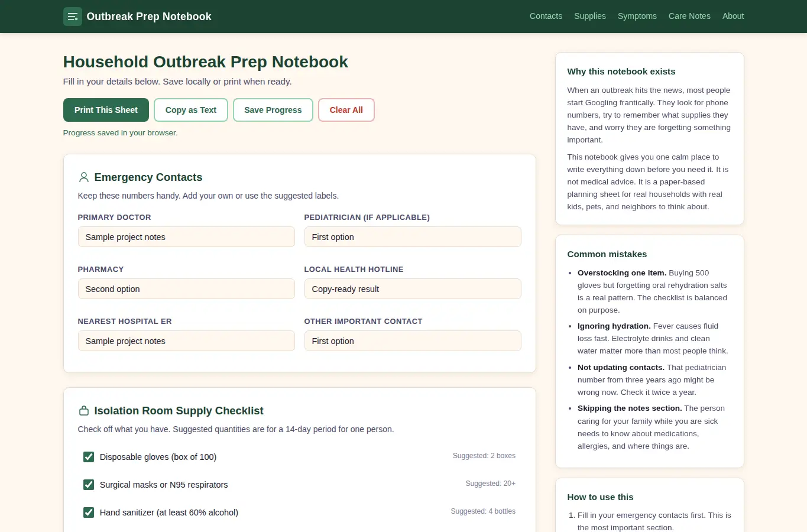Go to the Symptoms section link
Screen dimensions: 807x532
pos(637,16)
